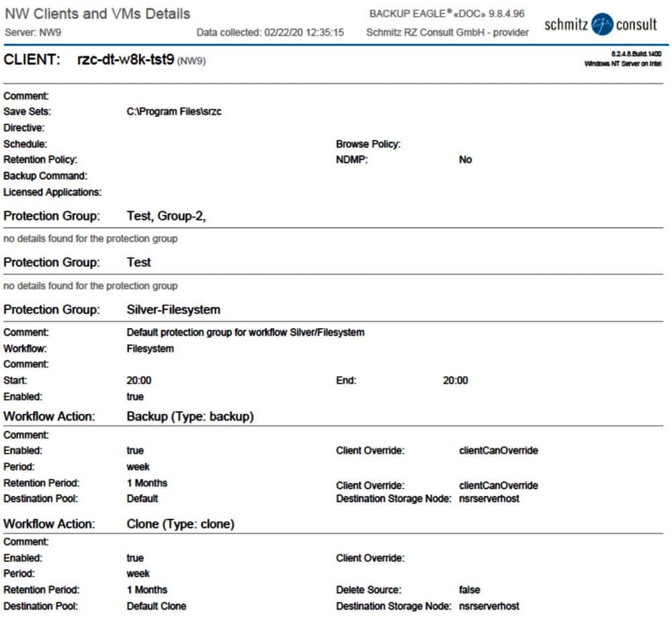This screenshot has height=623, width=672.
Task: Click the Browse Policy label
Action: [368, 144]
